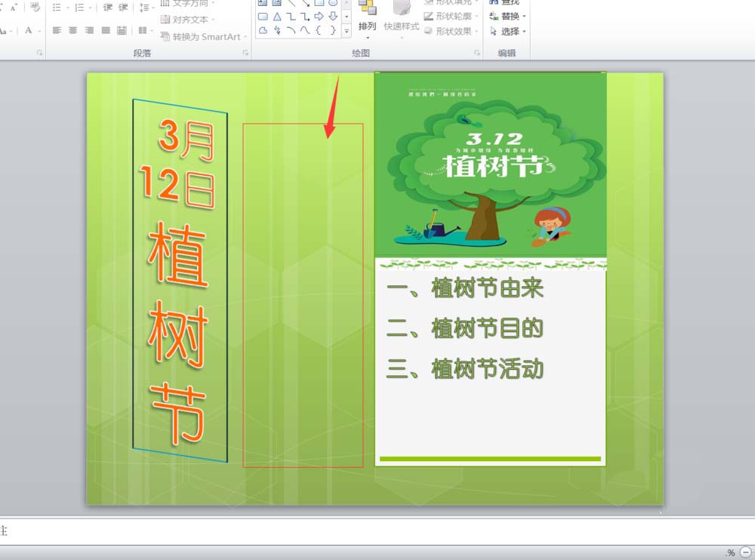
Task: Decrease the list indent level
Action: click(108, 8)
